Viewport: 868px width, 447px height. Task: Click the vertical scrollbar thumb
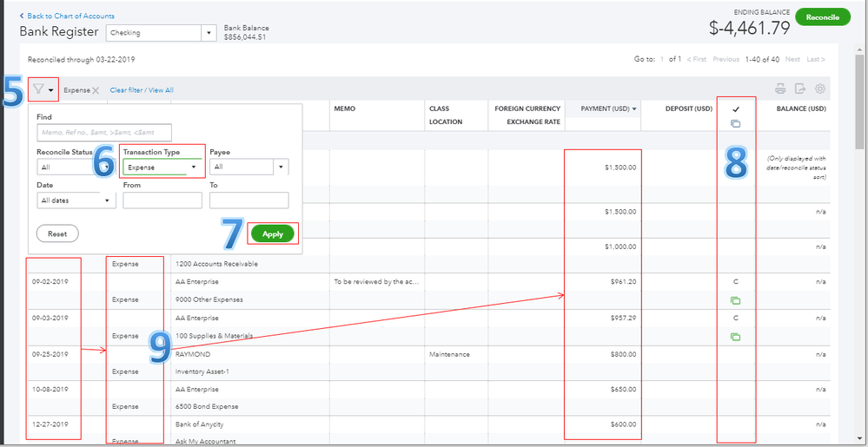[x=859, y=102]
